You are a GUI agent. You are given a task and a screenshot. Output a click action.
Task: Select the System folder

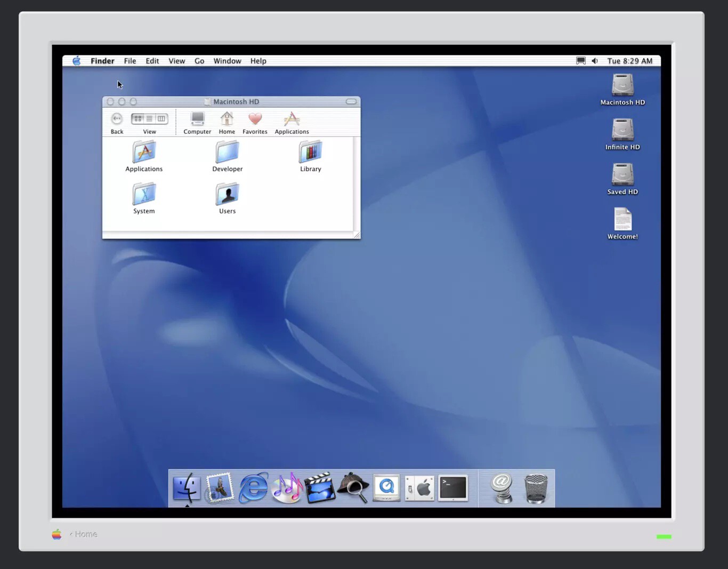tap(144, 195)
